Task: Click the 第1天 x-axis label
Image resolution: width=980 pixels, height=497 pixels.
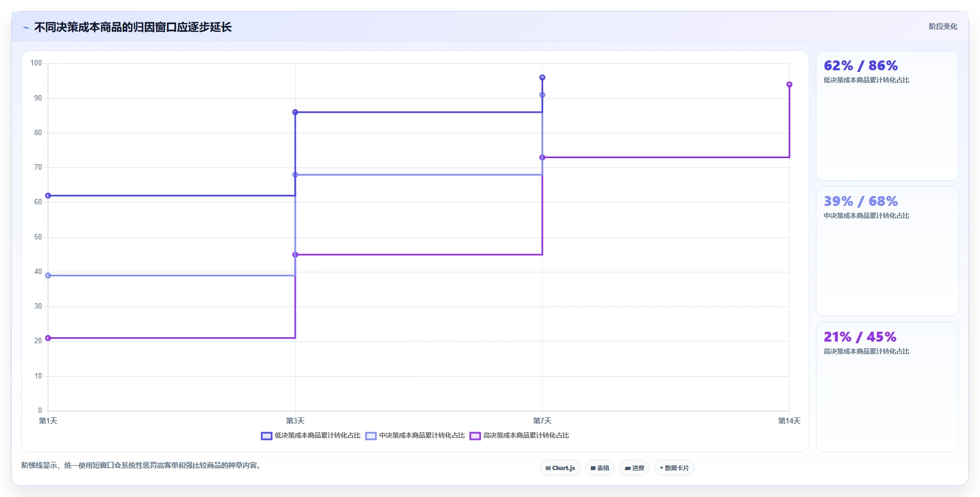Action: 48,421
